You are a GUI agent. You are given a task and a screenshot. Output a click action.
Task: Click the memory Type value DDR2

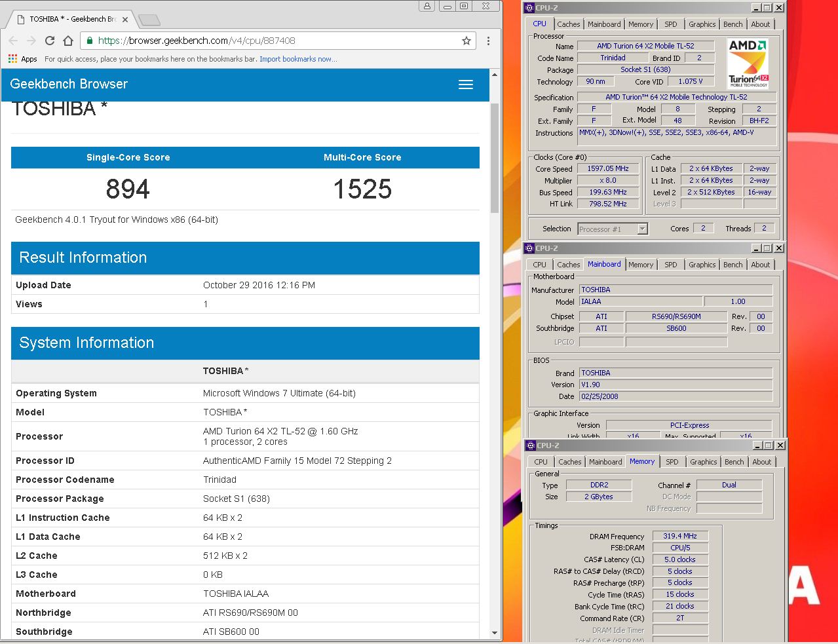(599, 485)
